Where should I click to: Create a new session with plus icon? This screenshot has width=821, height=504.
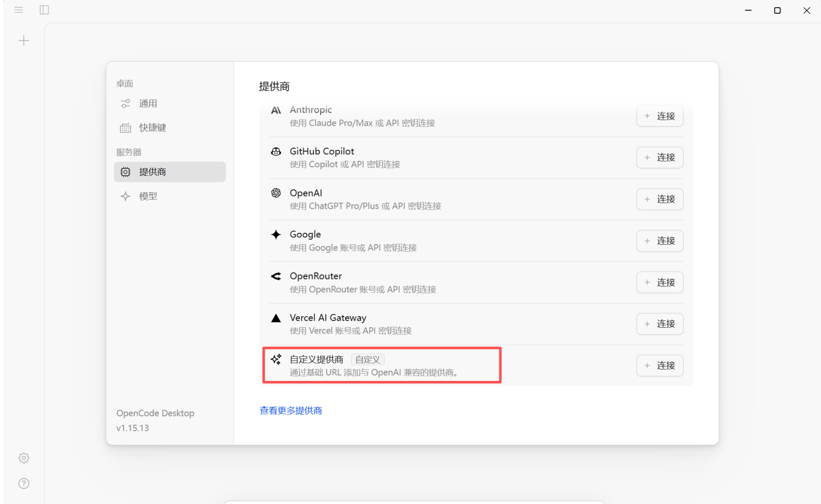24,41
